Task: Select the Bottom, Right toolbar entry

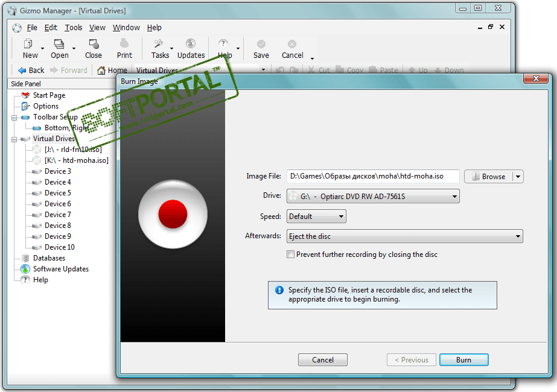Action: coord(66,128)
